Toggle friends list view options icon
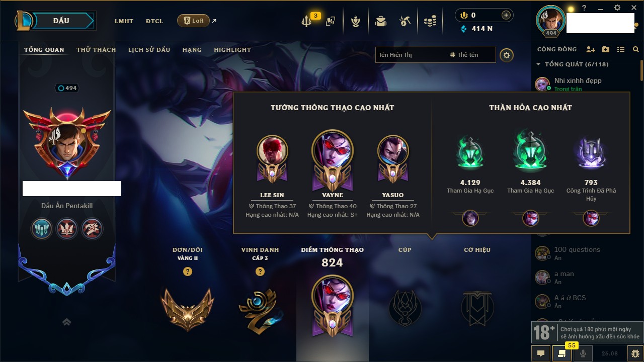This screenshot has width=644, height=362. point(621,49)
